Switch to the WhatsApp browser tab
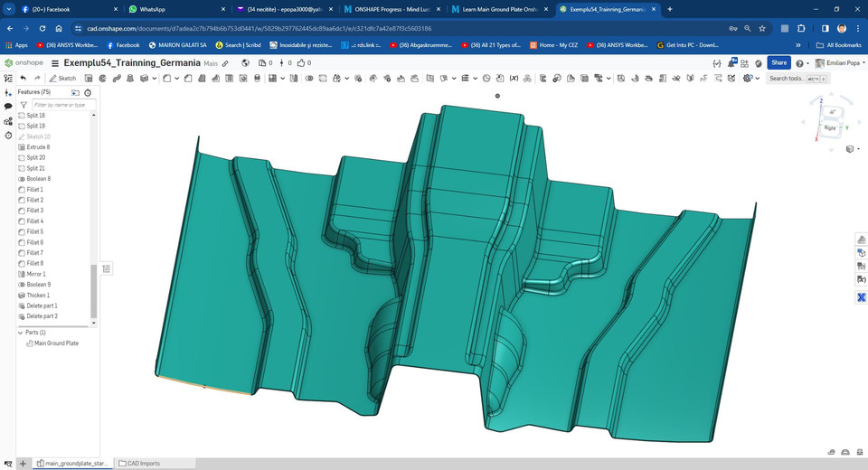Image resolution: width=868 pixels, height=470 pixels. [177, 9]
